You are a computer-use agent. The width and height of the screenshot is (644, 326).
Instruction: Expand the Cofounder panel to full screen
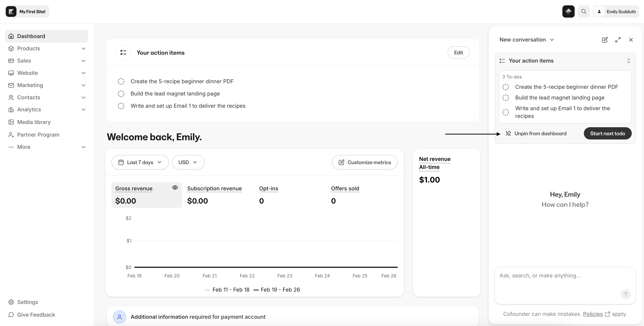click(x=618, y=40)
